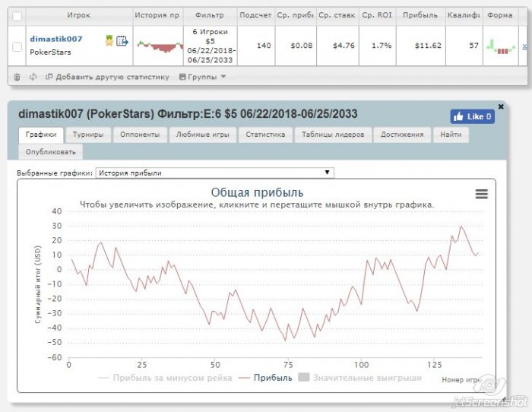Toggle the Прибыль legend series
This screenshot has width=532, height=412.
(x=265, y=378)
